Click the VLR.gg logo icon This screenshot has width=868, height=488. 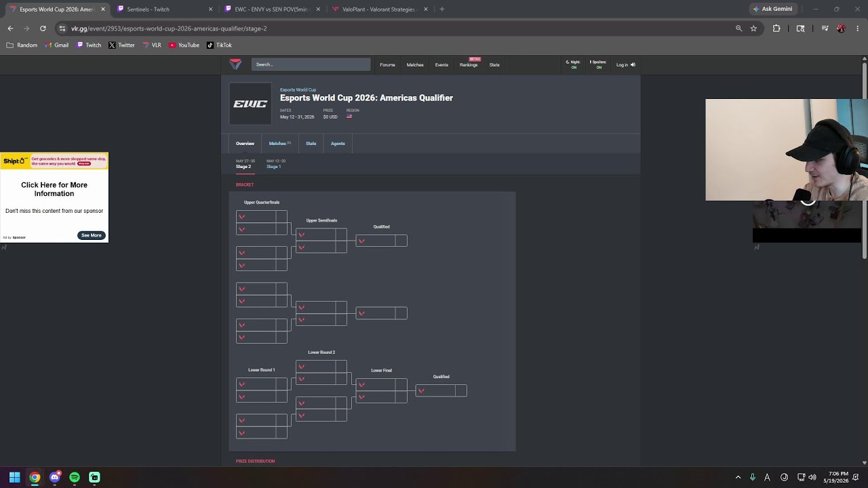[x=235, y=64]
